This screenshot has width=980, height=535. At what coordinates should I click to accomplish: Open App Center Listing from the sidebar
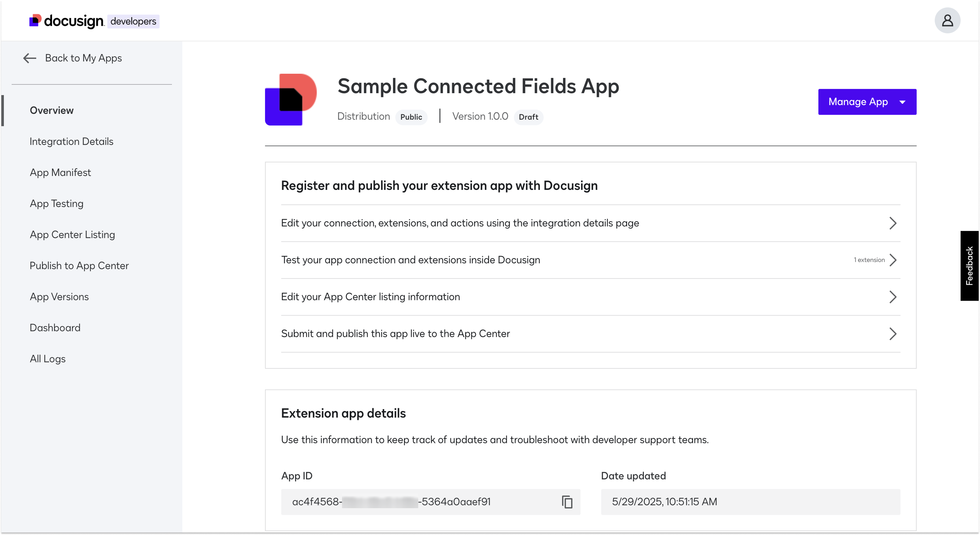click(x=72, y=235)
